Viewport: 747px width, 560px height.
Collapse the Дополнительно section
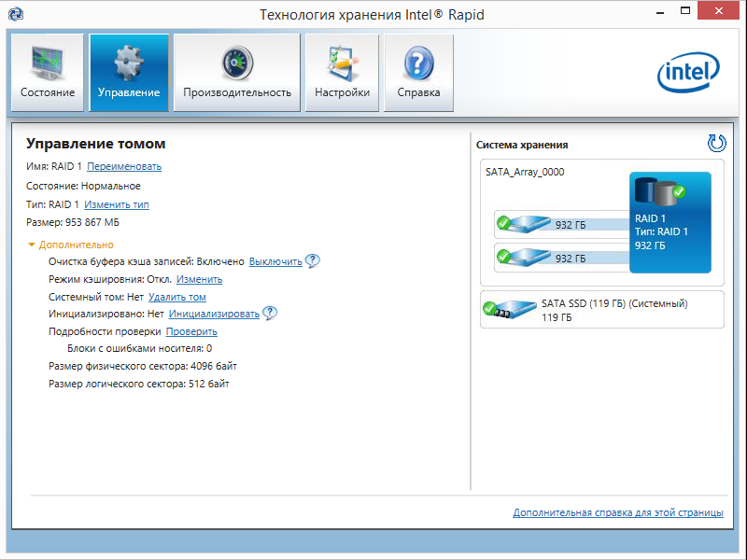71,245
